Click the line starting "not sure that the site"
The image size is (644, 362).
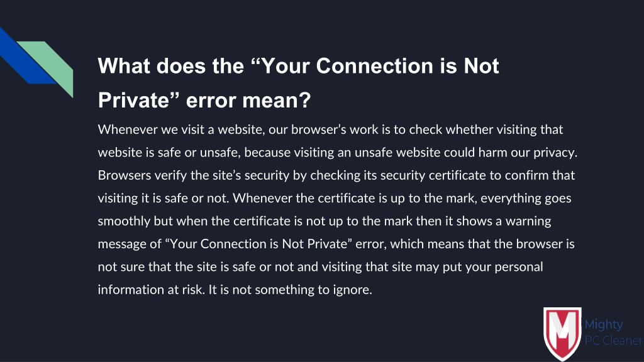320,267
